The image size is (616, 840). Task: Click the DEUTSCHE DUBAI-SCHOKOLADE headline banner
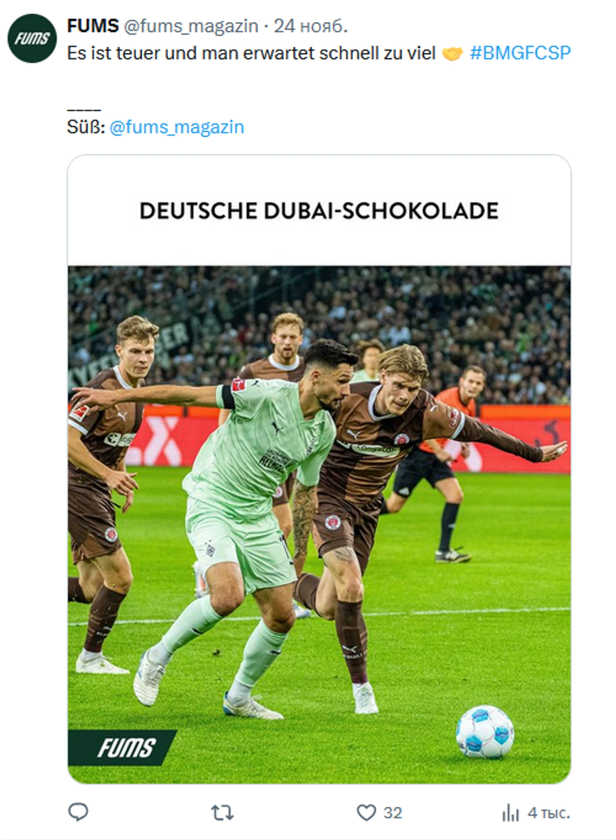point(319,211)
